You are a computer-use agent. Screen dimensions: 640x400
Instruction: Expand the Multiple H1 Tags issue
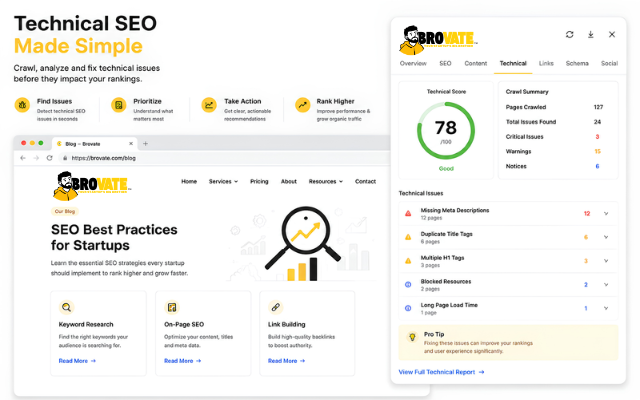(606, 261)
